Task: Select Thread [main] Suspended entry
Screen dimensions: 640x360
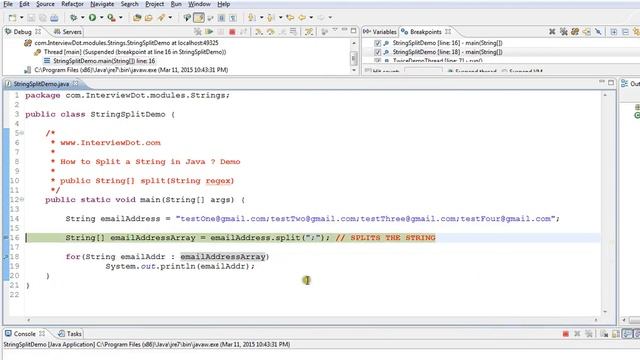Action: (x=135, y=52)
